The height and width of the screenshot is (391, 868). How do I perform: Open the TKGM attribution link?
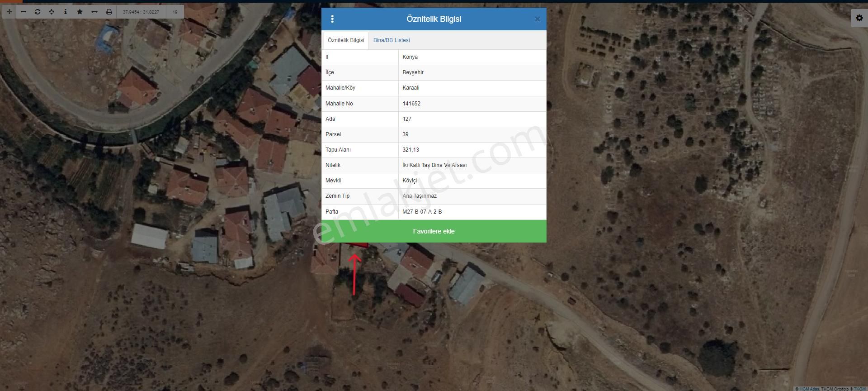click(x=859, y=389)
